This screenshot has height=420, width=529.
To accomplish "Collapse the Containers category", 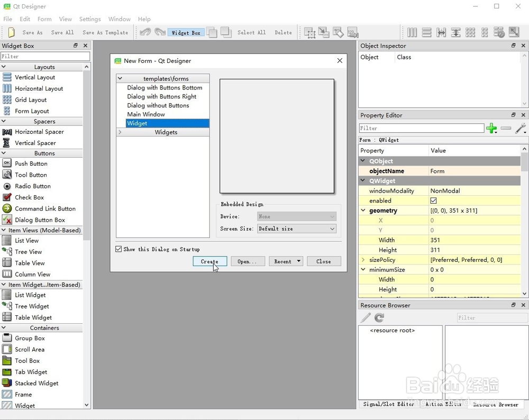I will pos(4,327).
